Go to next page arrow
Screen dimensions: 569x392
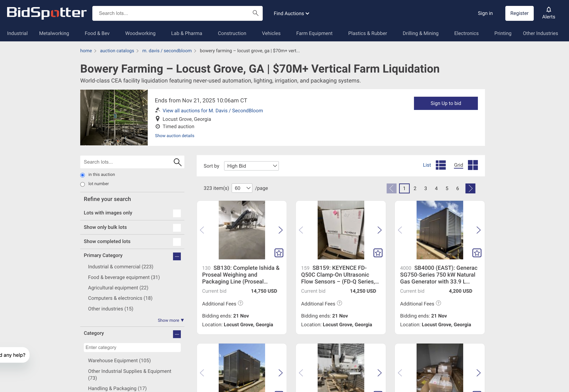pyautogui.click(x=470, y=188)
